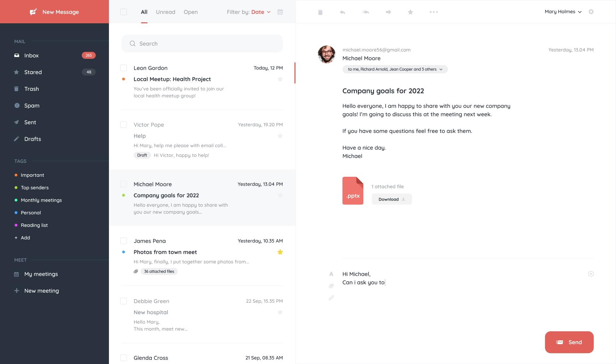This screenshot has height=364, width=616.
Task: Open the three-dot more options menu
Action: [x=434, y=12]
